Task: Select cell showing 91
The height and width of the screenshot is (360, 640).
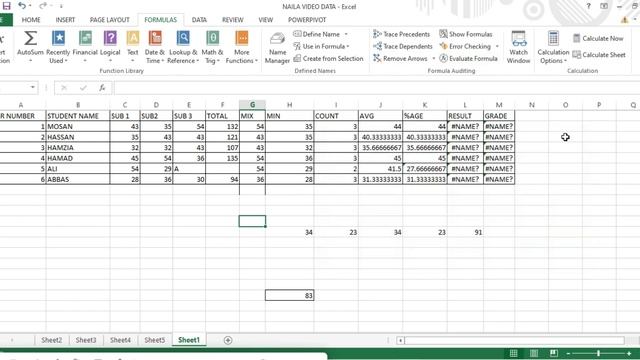Action: coord(465,232)
